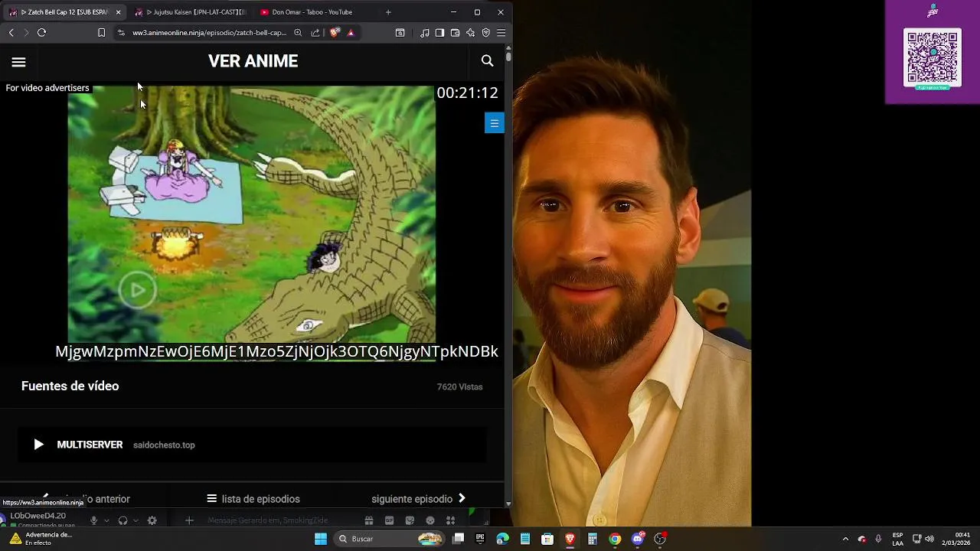The image size is (980, 551).
Task: Click the saidochesto.top source label
Action: pos(164,445)
